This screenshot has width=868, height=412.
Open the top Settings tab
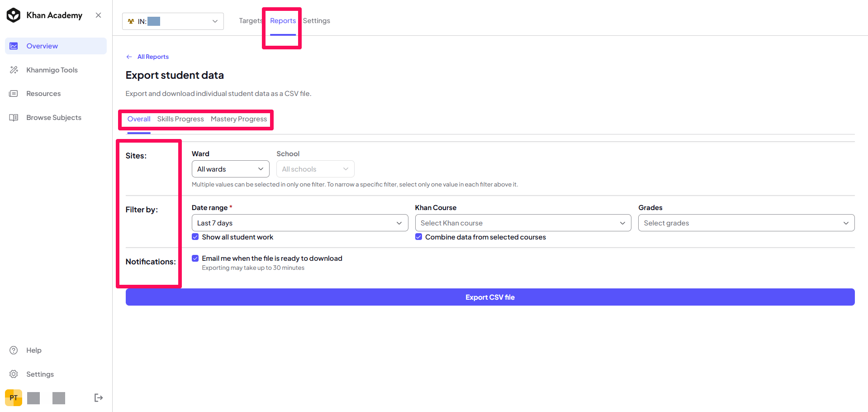[317, 21]
